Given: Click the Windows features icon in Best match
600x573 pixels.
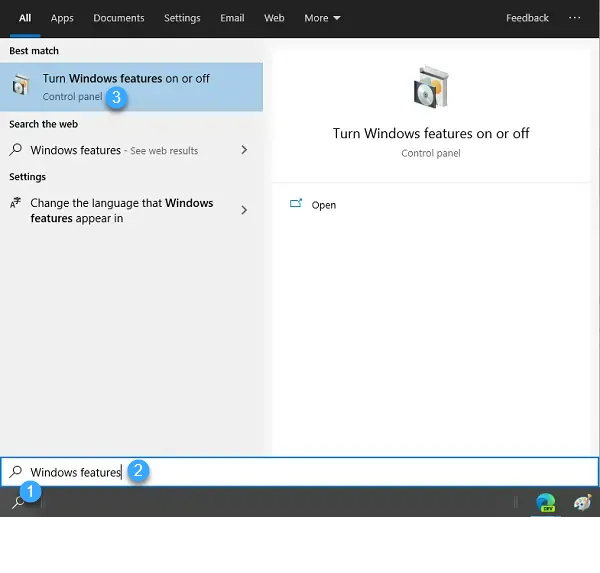Looking at the screenshot, I should coord(20,85).
